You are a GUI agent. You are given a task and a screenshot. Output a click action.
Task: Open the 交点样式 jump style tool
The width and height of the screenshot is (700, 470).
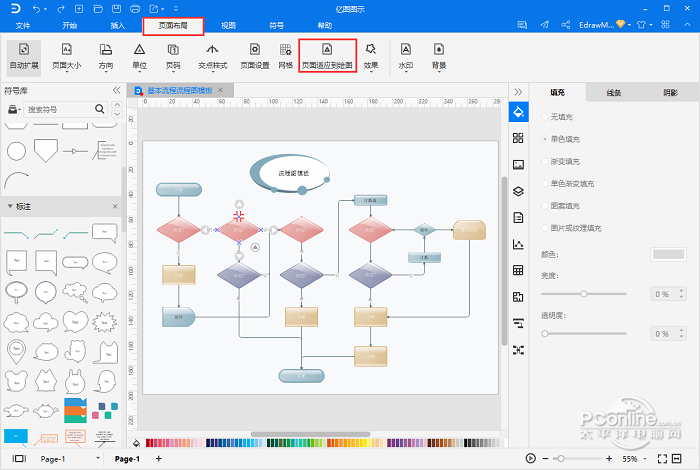(x=212, y=56)
